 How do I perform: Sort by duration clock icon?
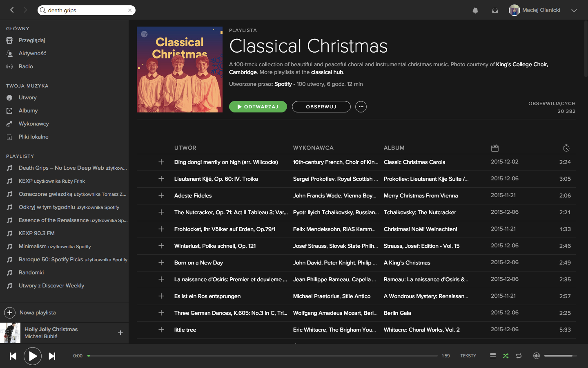tap(566, 148)
